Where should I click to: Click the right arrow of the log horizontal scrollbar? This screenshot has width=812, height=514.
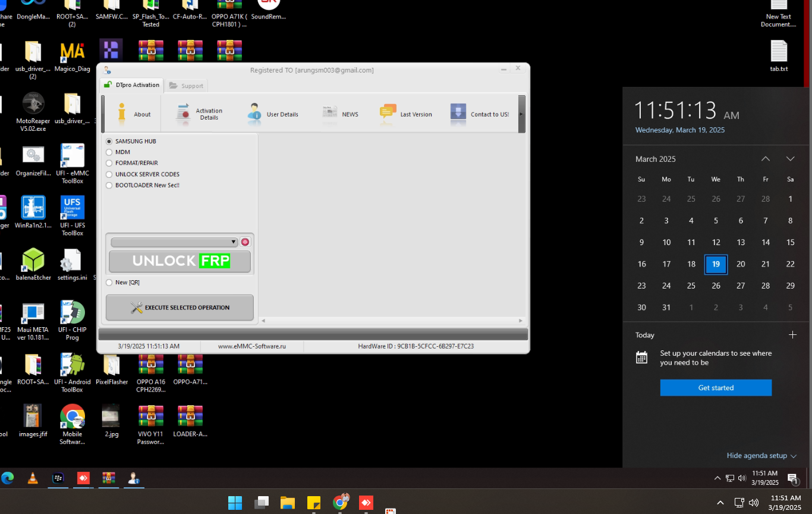pyautogui.click(x=521, y=321)
